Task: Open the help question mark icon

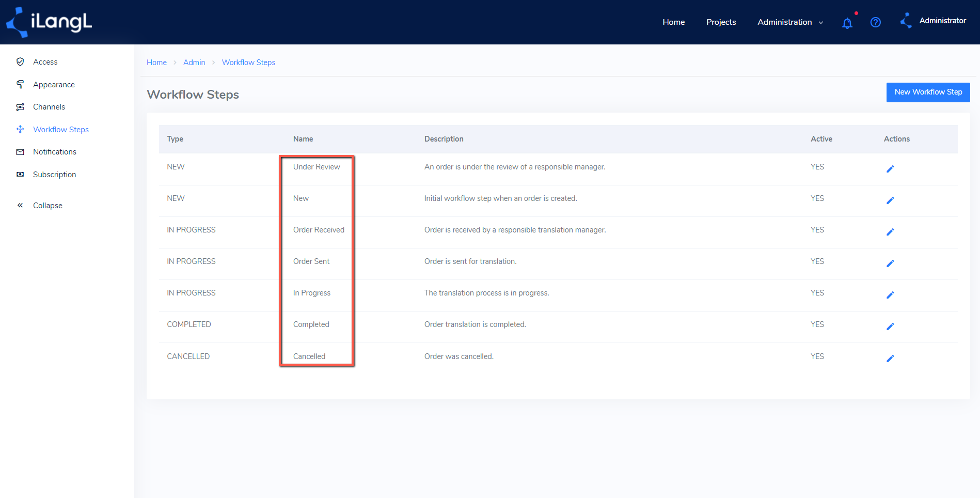Action: (875, 22)
